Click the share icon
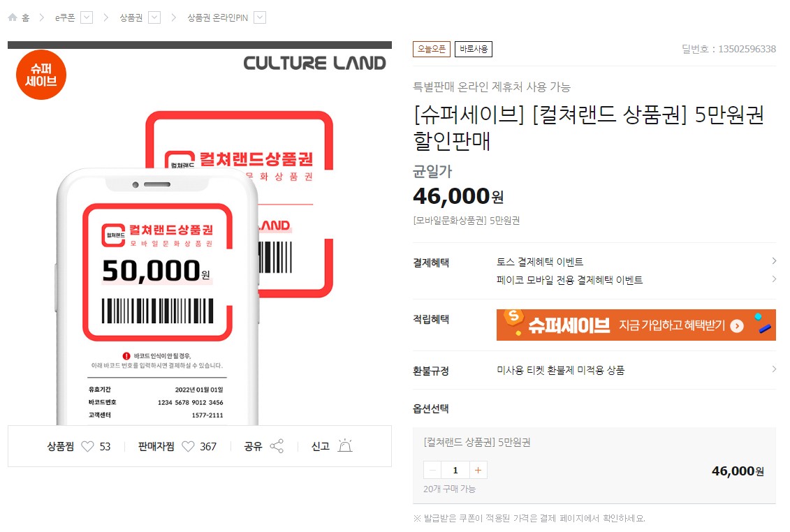The width and height of the screenshot is (790, 532). point(277,446)
